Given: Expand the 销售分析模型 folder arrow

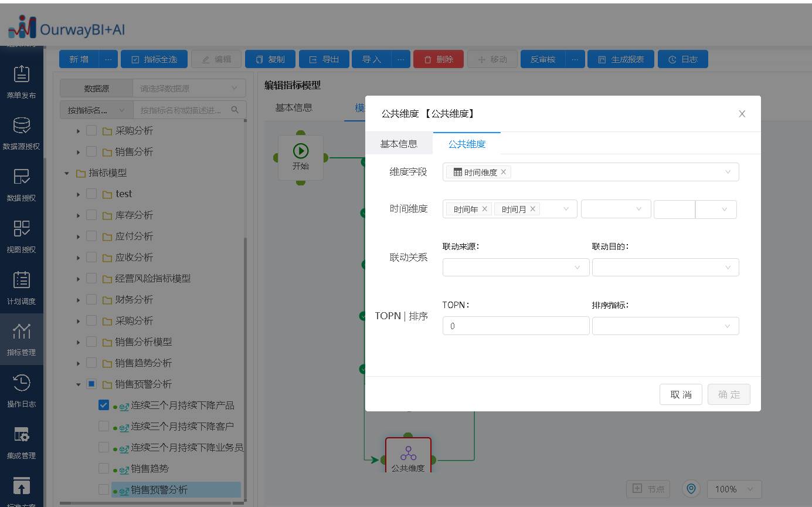Looking at the screenshot, I should tap(79, 342).
